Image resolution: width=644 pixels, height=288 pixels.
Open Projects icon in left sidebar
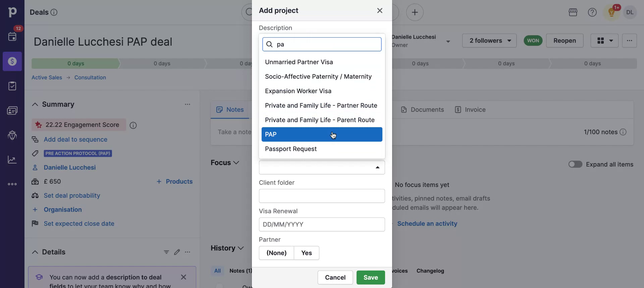(12, 86)
